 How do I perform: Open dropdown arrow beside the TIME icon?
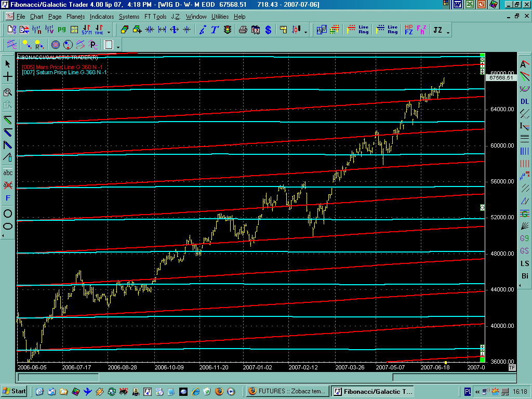[109, 32]
